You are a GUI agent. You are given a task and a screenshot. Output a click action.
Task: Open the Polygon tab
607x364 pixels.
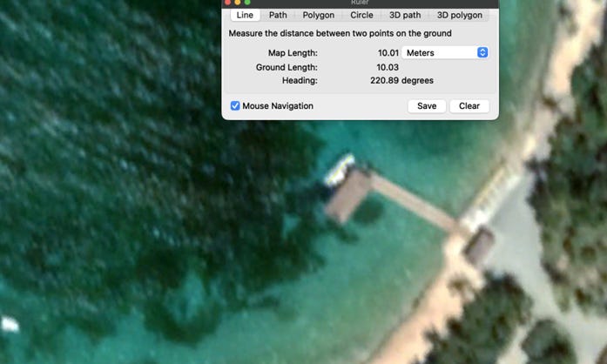coord(319,15)
